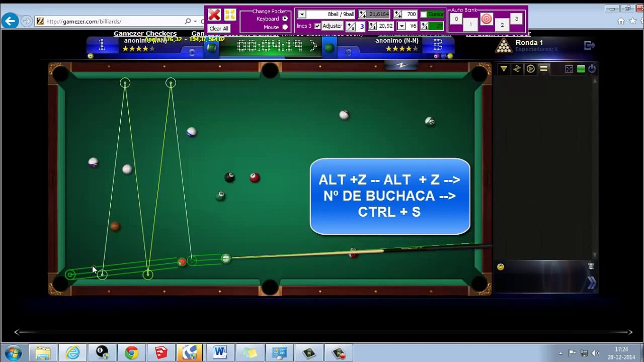
Task: Click the stepper arrows beside 21,6164
Action: click(362, 15)
